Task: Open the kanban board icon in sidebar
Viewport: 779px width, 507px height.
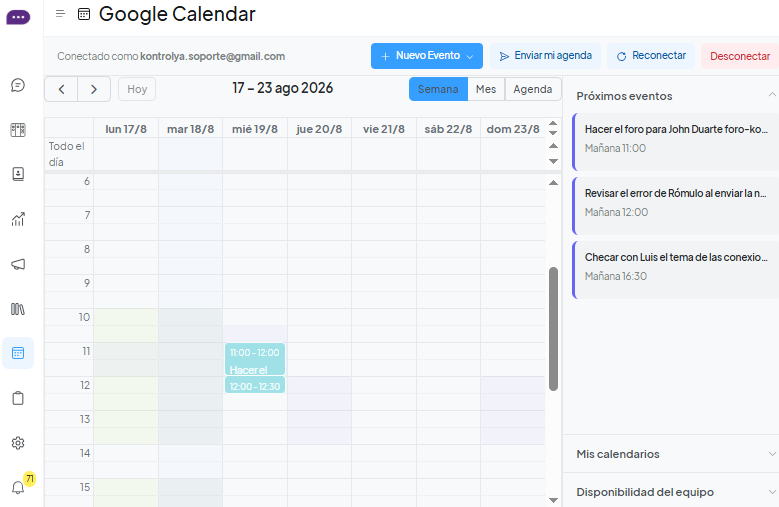Action: (18, 130)
